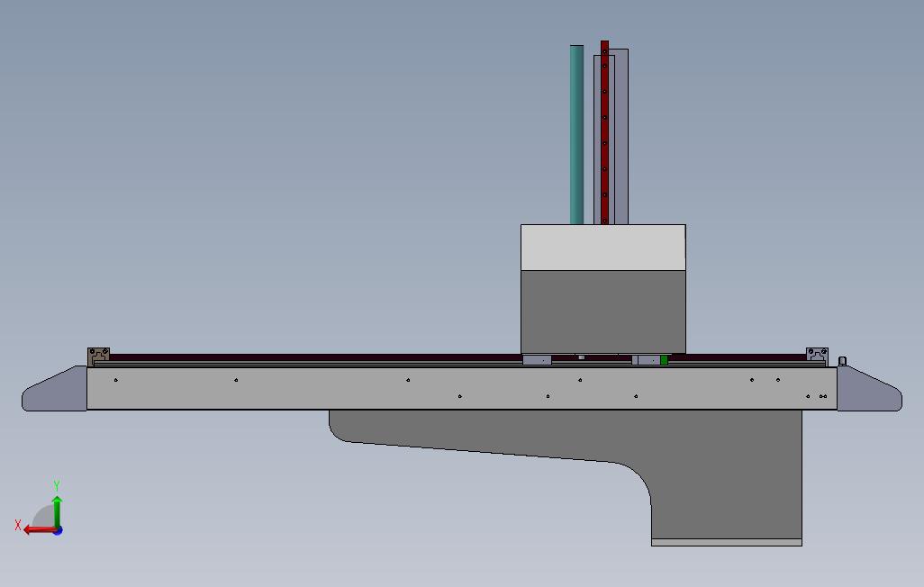The width and height of the screenshot is (924, 587).
Task: Select the long horizontal gray beam
Action: pos(461,388)
